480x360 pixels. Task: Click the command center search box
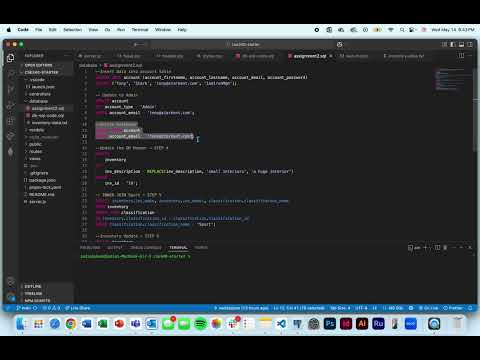(x=245, y=44)
